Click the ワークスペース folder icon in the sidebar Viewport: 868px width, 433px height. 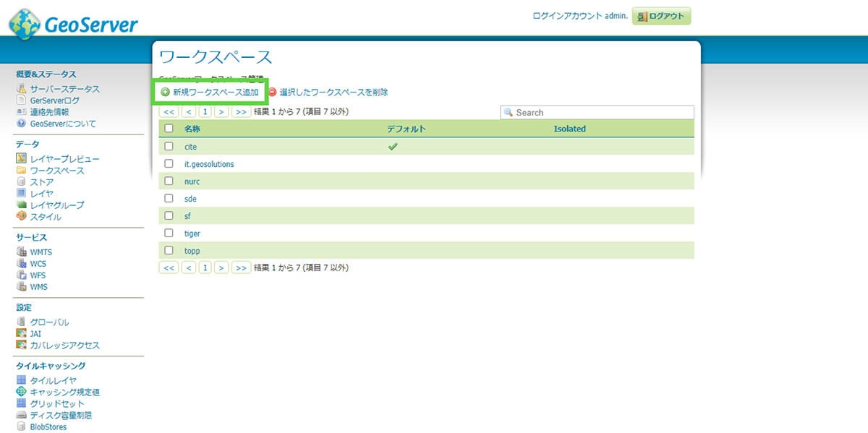tap(21, 171)
